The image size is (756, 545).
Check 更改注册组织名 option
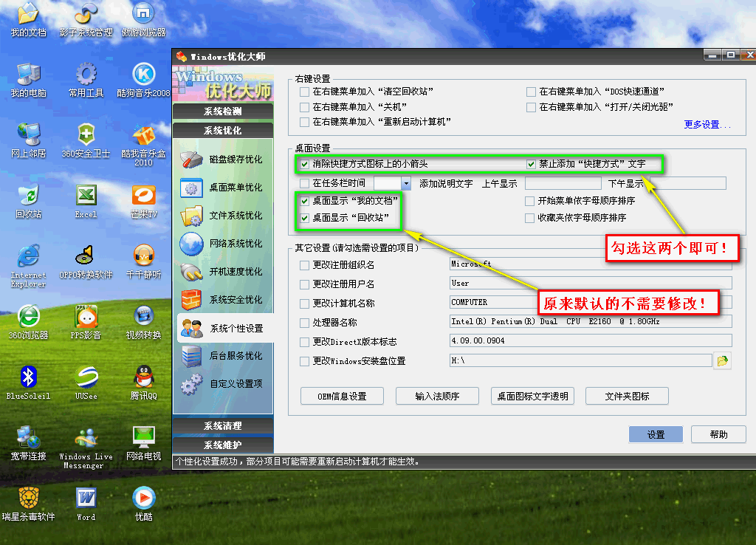(304, 265)
